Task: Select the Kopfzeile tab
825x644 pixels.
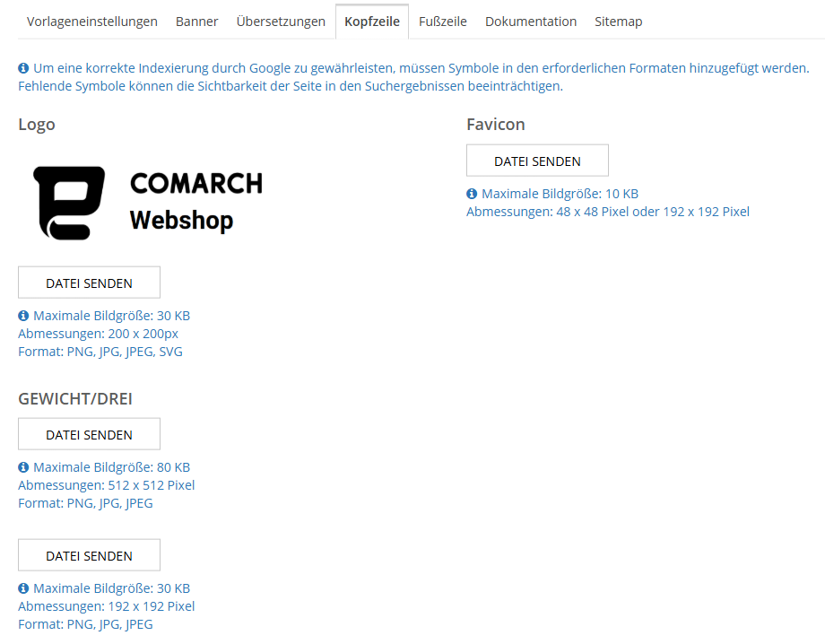Action: (x=372, y=22)
